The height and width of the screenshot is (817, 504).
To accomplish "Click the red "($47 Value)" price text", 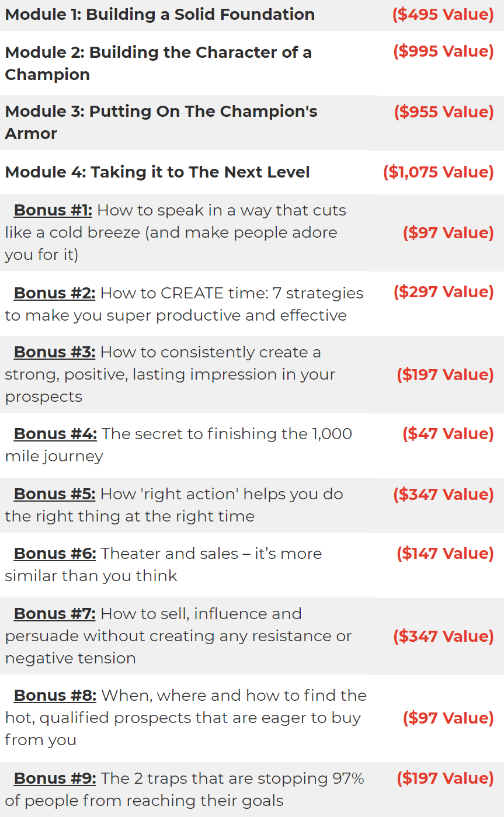I will (448, 434).
